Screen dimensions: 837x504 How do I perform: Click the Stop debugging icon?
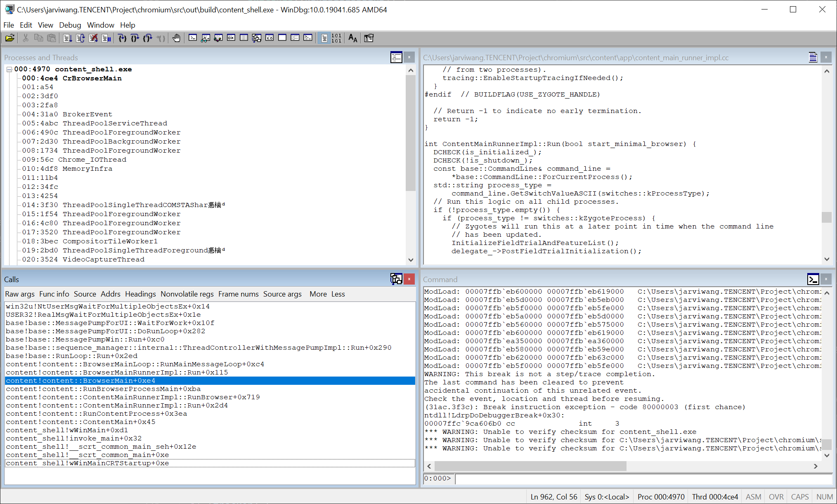(93, 38)
